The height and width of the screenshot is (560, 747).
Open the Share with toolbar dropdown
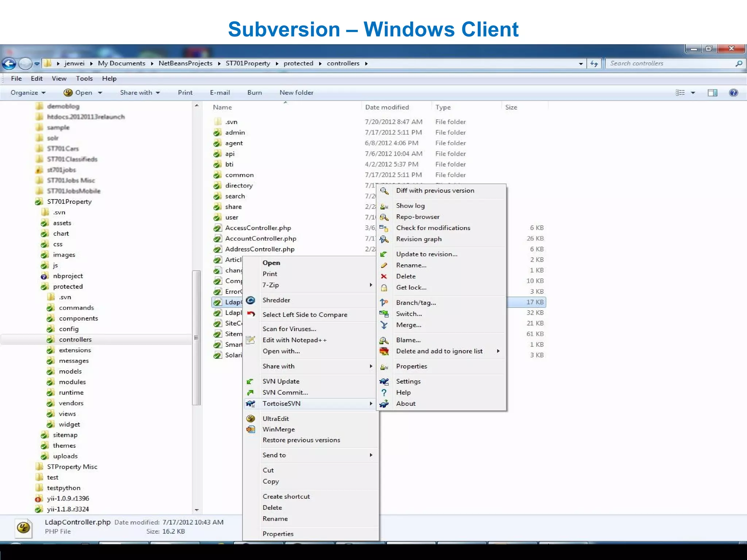coord(140,93)
